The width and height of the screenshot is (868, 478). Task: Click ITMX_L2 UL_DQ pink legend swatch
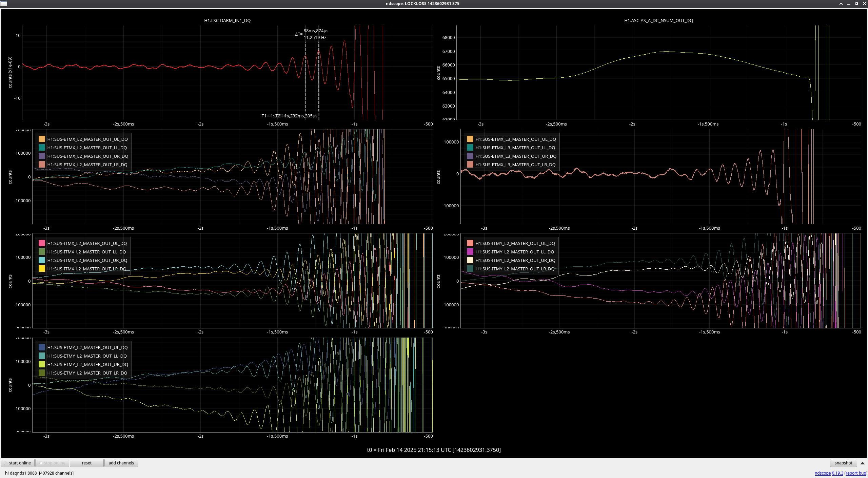(42, 243)
